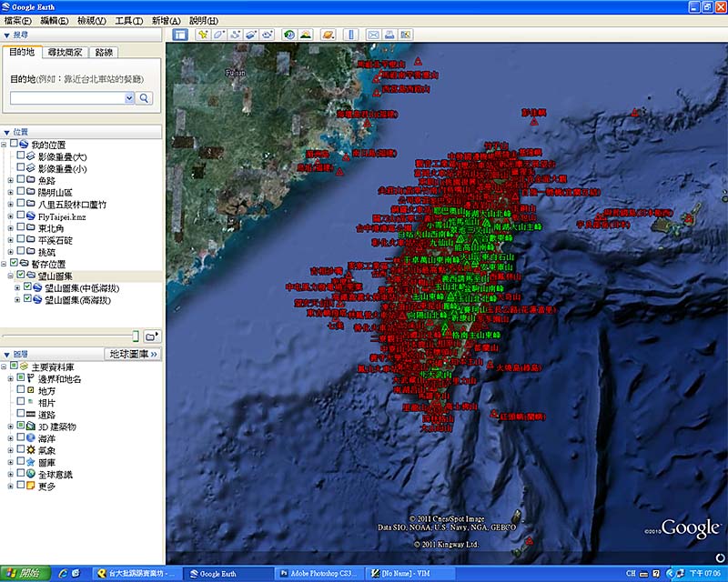
Task: Click the Print toolbar icon
Action: tap(389, 35)
